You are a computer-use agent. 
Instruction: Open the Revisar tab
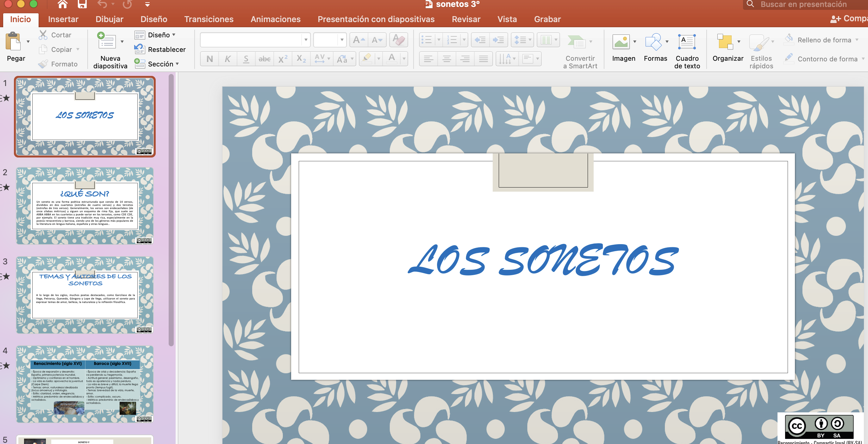click(466, 19)
